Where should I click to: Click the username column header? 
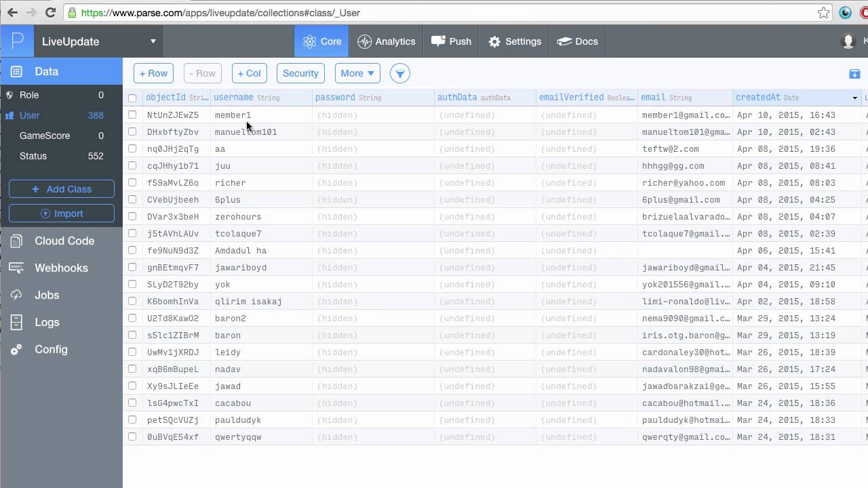261,98
